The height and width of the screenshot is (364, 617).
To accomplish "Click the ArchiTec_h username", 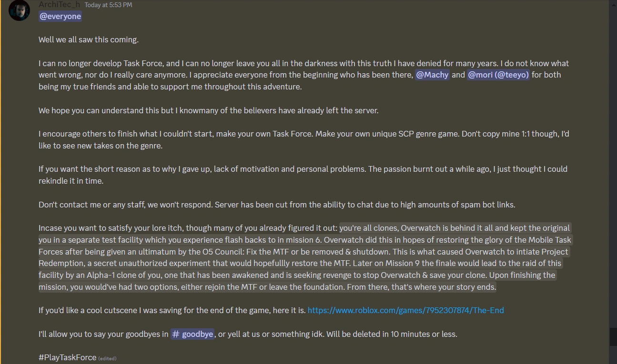I will [x=58, y=4].
